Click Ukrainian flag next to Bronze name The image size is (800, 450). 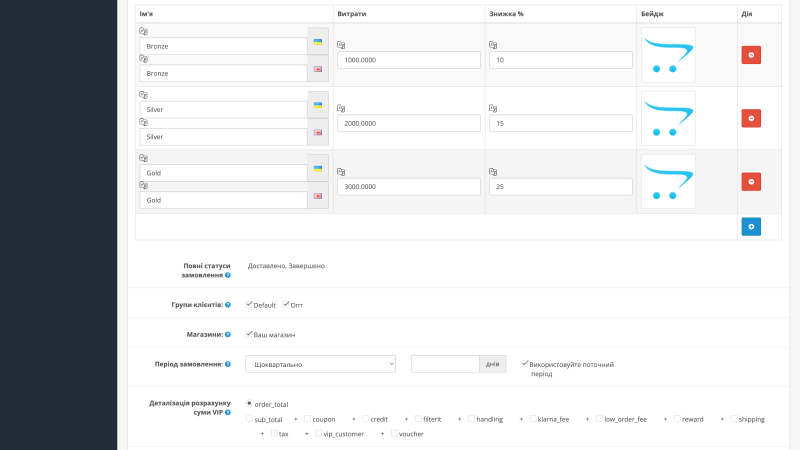point(318,42)
